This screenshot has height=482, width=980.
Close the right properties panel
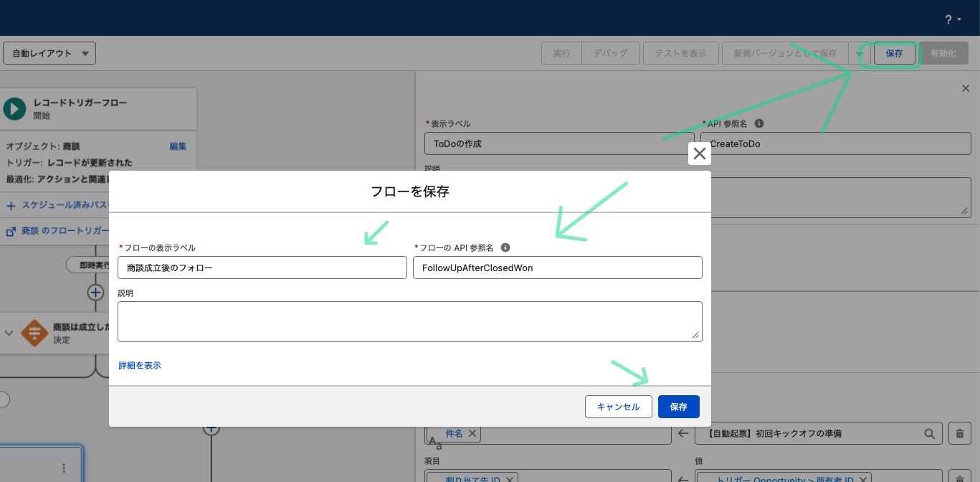point(966,88)
